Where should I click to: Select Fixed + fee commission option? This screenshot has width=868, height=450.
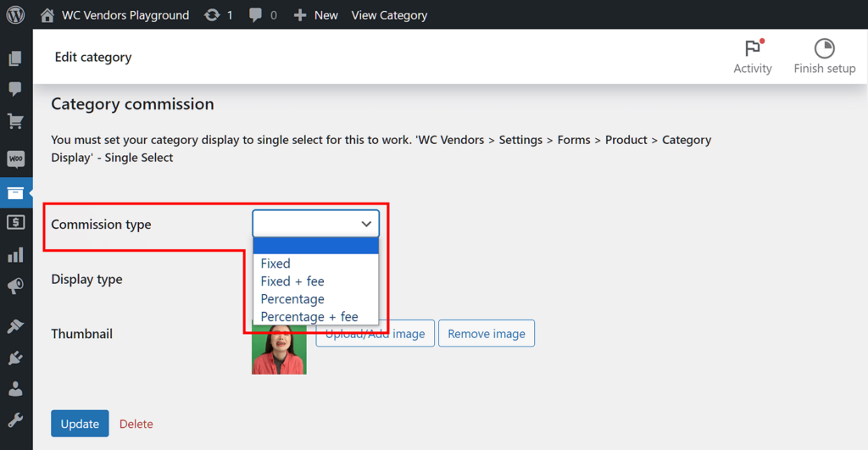click(292, 281)
